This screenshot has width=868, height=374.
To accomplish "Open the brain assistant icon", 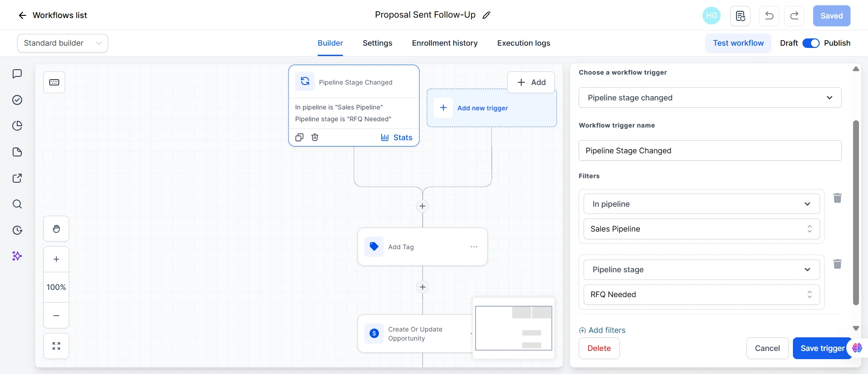I will click(857, 348).
